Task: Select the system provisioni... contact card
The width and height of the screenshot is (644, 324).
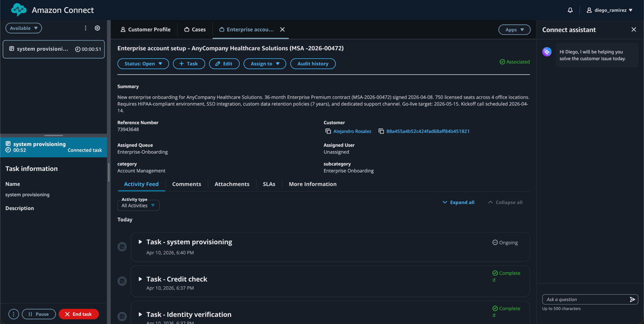Action: coord(54,49)
